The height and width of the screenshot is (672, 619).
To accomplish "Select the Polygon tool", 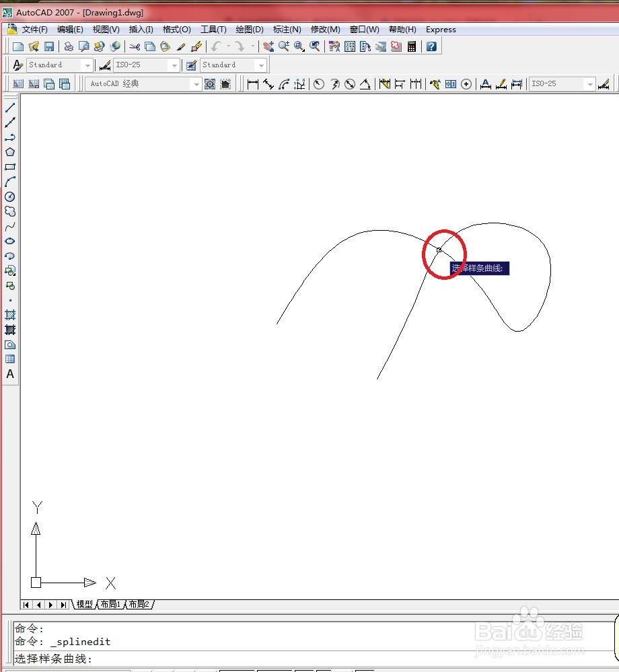I will point(10,152).
